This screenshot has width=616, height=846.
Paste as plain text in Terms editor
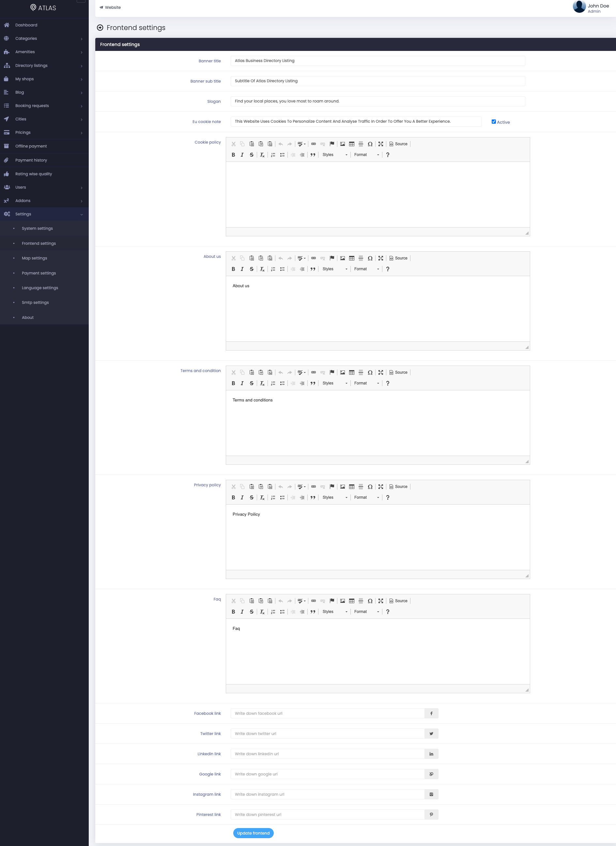click(261, 372)
